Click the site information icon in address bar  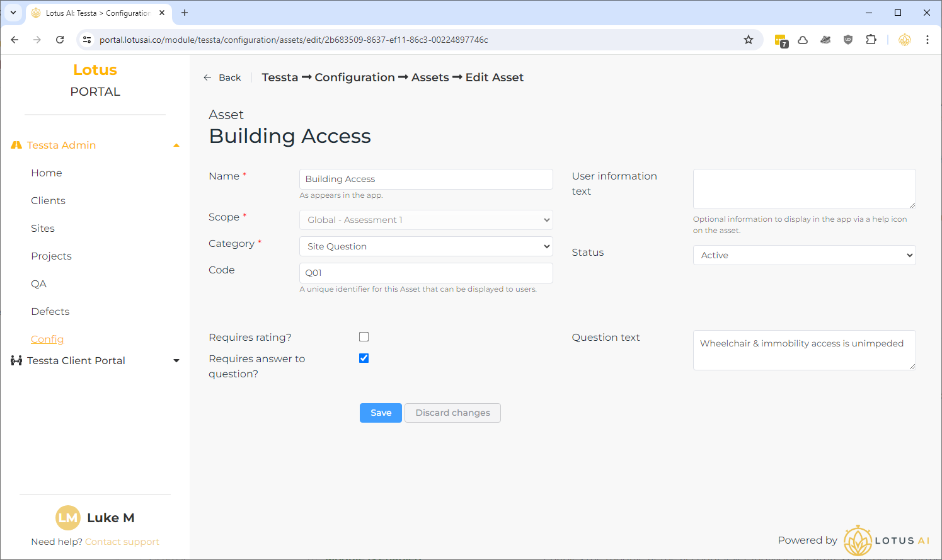[88, 40]
